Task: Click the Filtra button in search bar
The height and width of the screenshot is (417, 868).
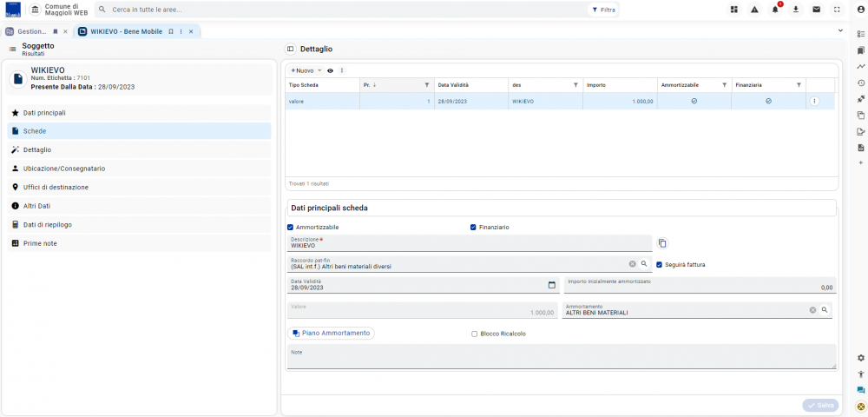Action: 603,10
